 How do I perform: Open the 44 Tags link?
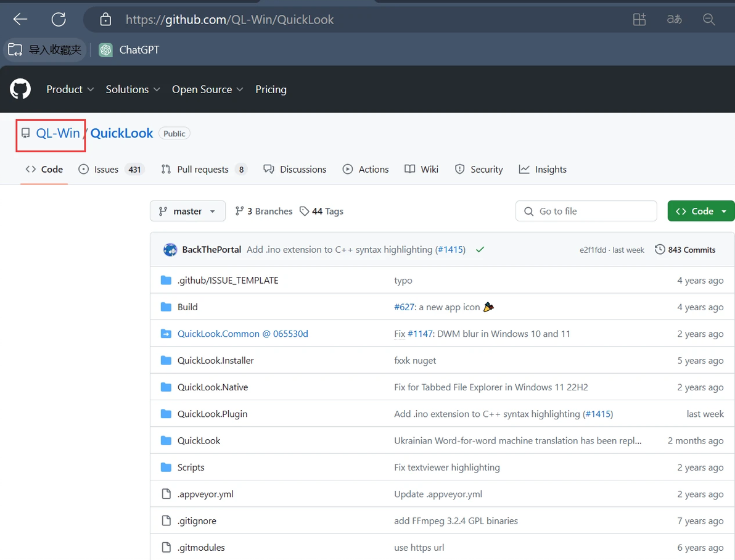pos(321,211)
